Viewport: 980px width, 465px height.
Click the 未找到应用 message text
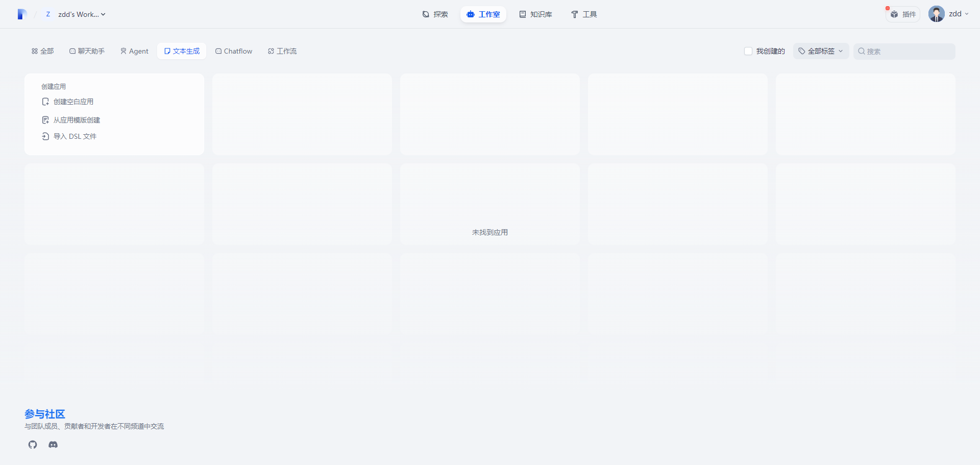click(490, 232)
